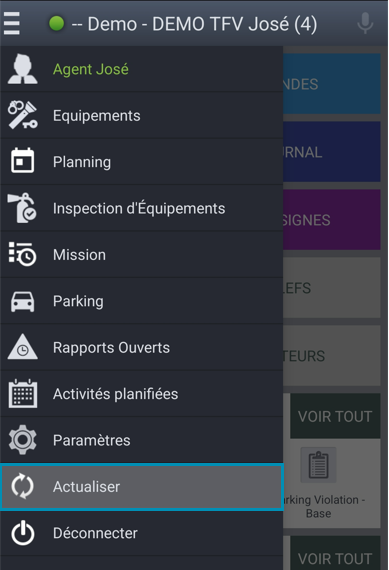Open Planning calendar icon
Image resolution: width=389 pixels, height=570 pixels.
(23, 161)
